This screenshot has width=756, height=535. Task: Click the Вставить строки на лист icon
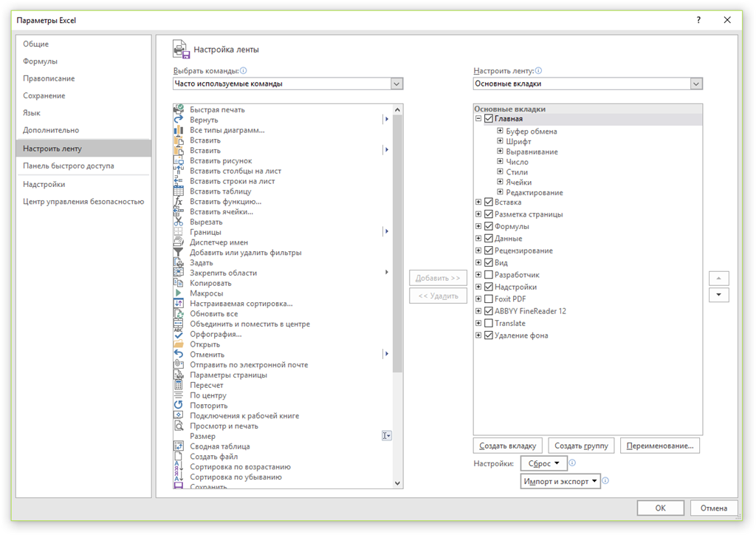point(179,181)
